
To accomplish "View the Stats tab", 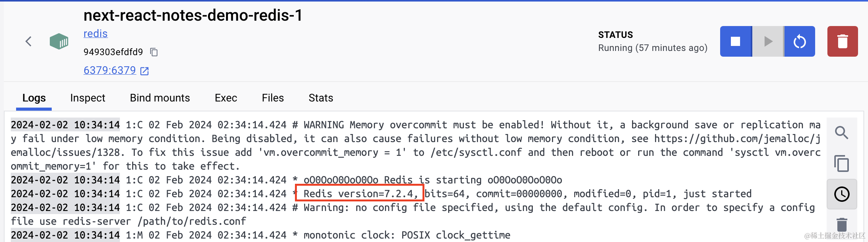I will coord(321,98).
